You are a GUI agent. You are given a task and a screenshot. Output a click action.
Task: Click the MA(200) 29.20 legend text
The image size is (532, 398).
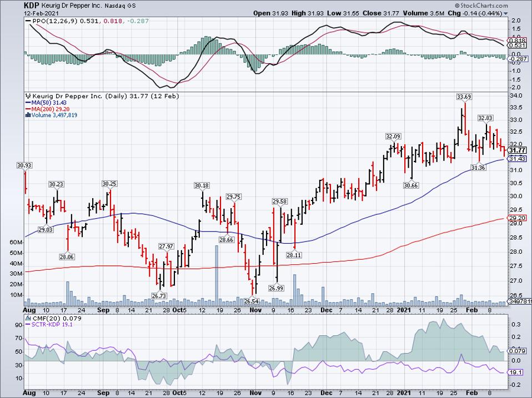tap(50, 109)
